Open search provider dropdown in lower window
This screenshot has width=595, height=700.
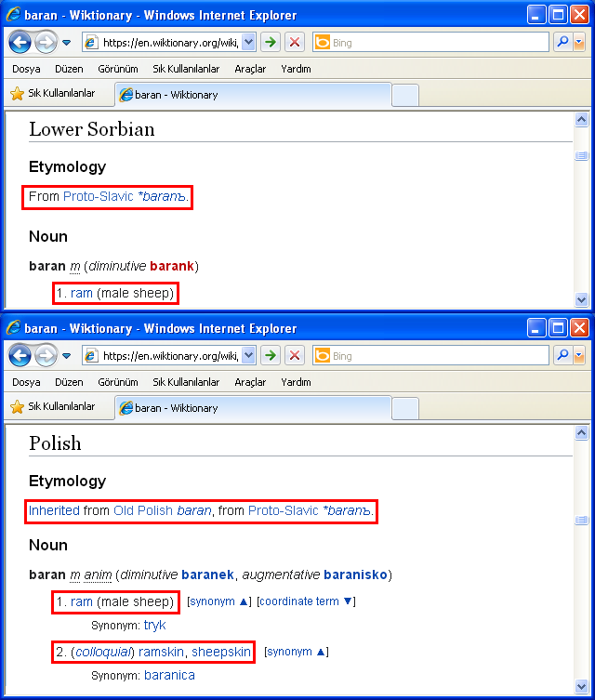(579, 356)
